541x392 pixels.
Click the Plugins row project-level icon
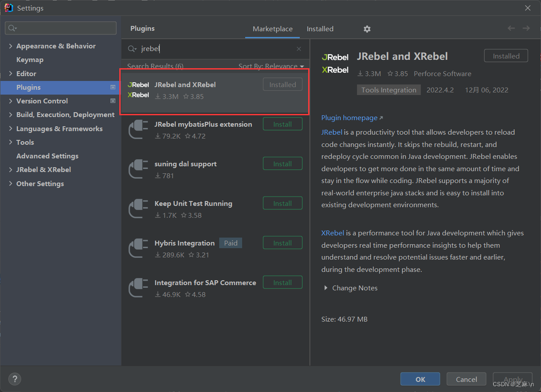tap(113, 87)
